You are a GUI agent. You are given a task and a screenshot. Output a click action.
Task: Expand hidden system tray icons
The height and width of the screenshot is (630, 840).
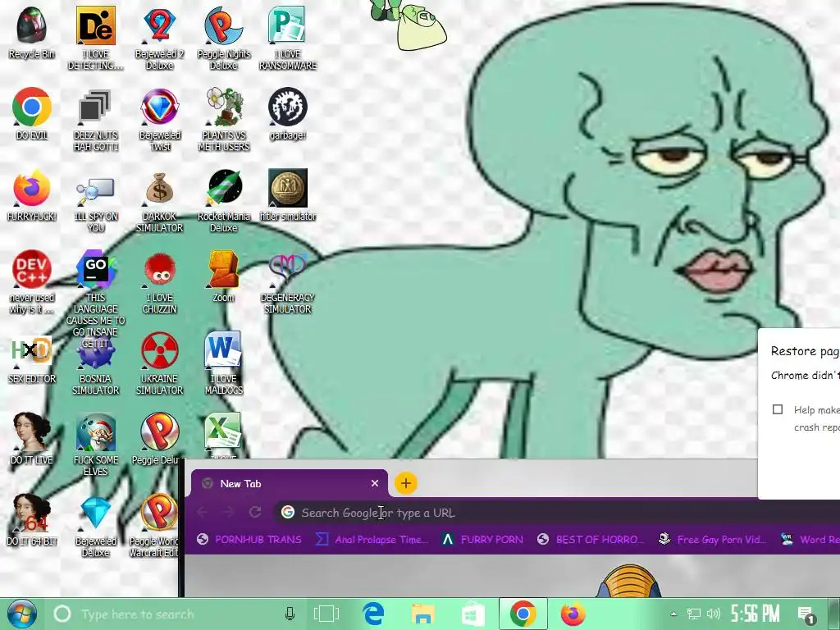coord(673,614)
